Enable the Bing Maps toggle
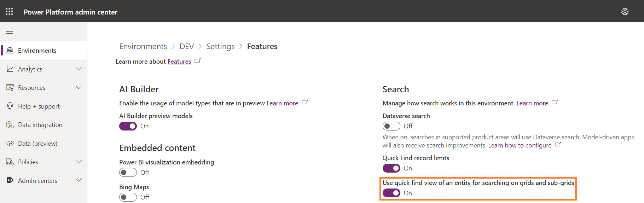644x203 pixels. pyautogui.click(x=128, y=197)
